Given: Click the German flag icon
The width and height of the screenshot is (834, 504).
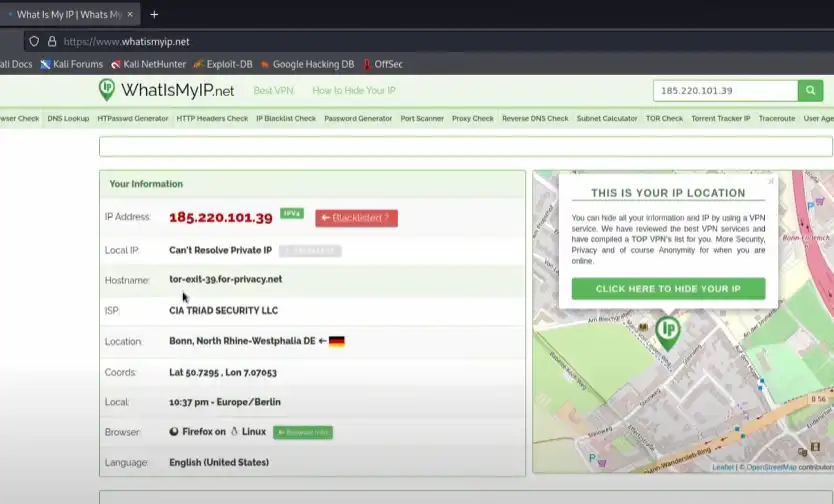Looking at the screenshot, I should click(337, 341).
